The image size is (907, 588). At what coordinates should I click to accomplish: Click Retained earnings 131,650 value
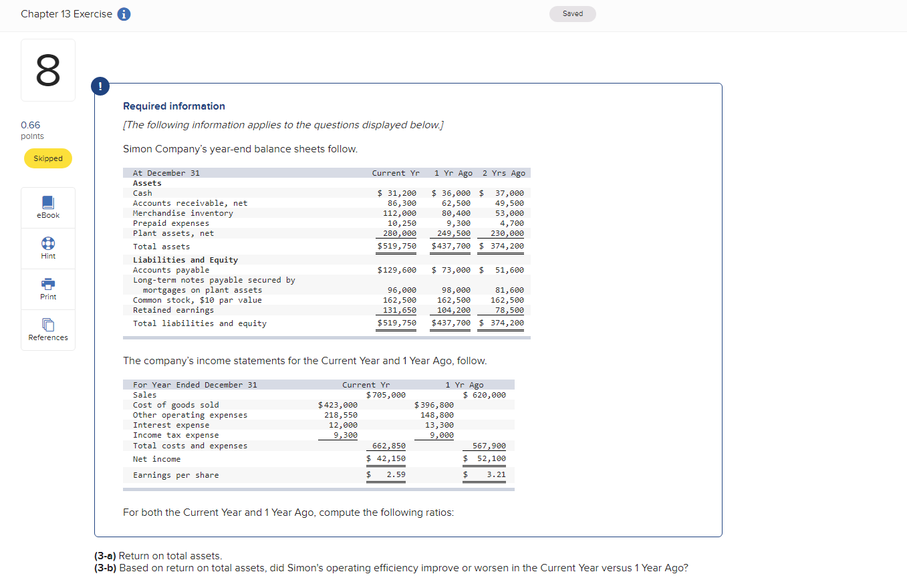[x=400, y=310]
